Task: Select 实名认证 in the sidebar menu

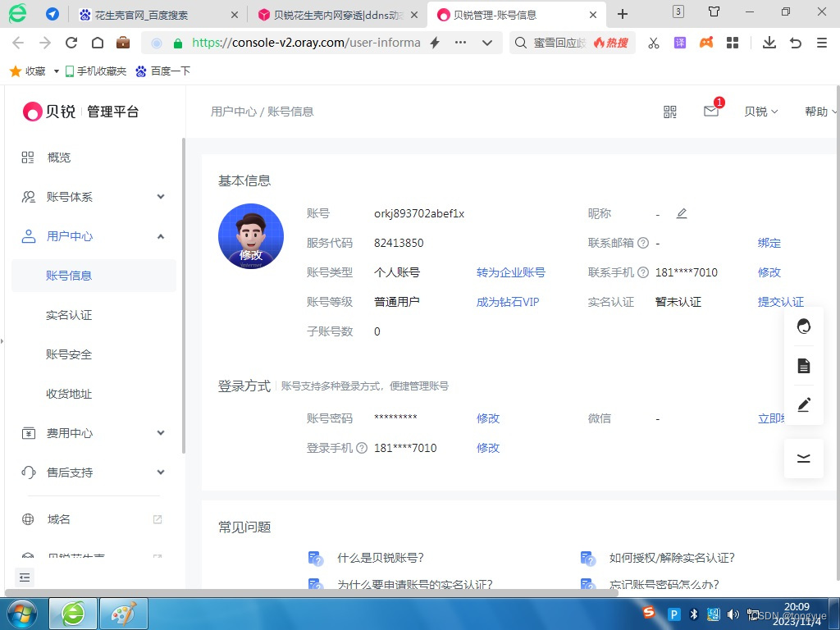Action: (x=68, y=315)
